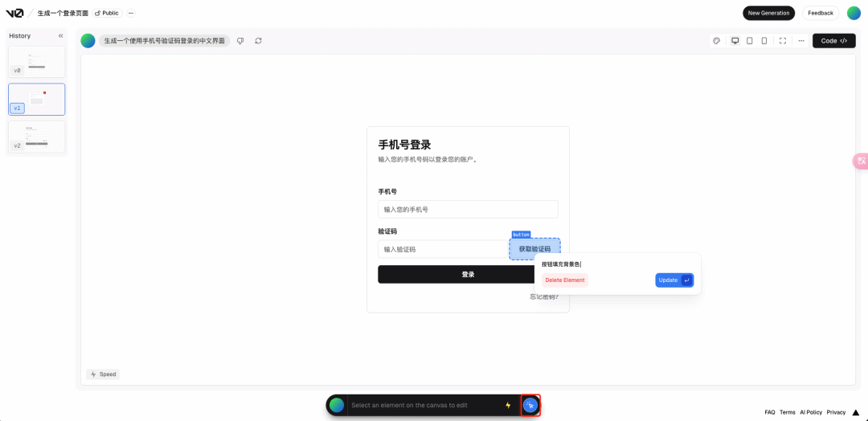Viewport: 868px width, 421px height.
Task: Open the theme palette icon in preview toolbar
Action: (x=717, y=41)
